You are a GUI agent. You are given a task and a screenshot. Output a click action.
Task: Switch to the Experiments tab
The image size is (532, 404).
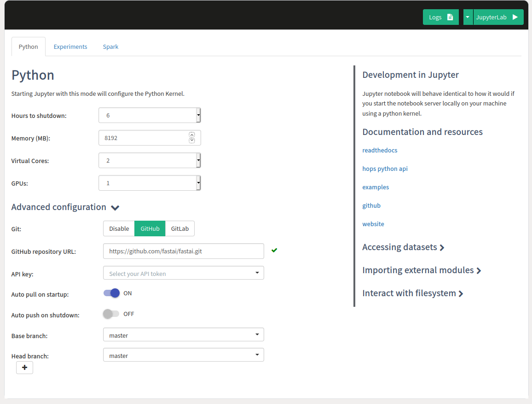pyautogui.click(x=70, y=47)
